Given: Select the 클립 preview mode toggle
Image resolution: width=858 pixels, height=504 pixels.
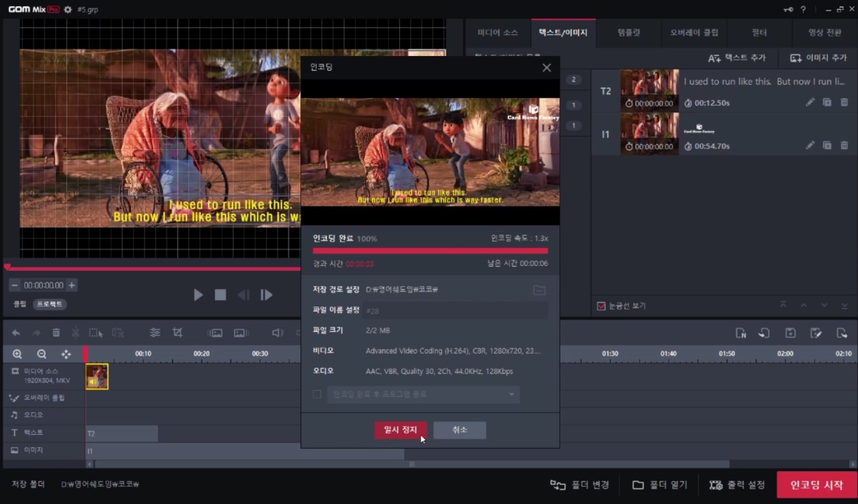Looking at the screenshot, I should (20, 304).
